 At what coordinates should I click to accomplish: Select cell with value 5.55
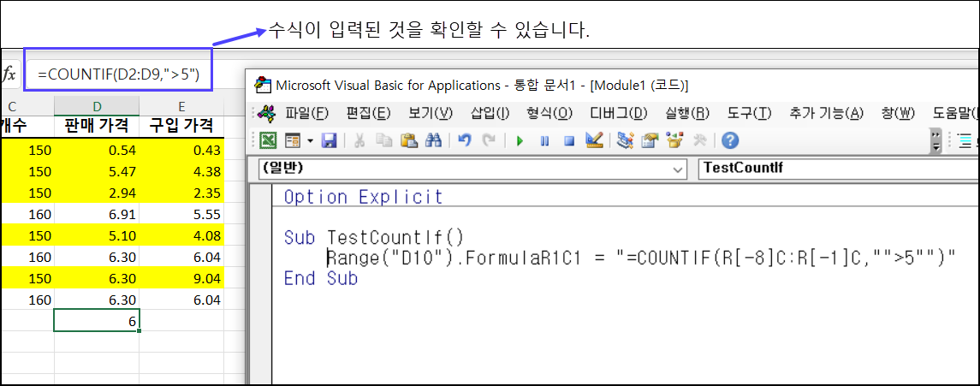(x=181, y=214)
